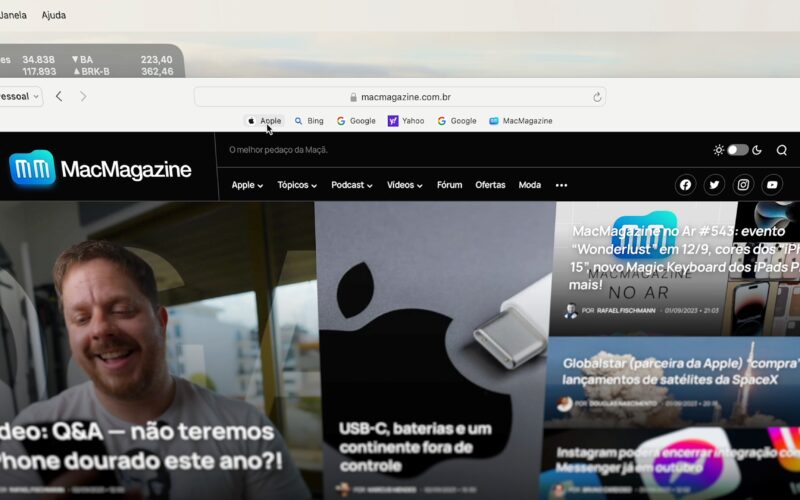Open the Yahoo bookmark
This screenshot has height=500, width=800.
(406, 121)
